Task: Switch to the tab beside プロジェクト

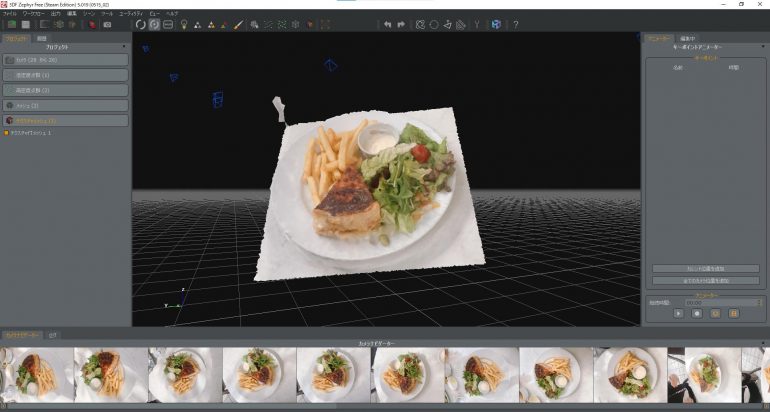Action: (42, 38)
